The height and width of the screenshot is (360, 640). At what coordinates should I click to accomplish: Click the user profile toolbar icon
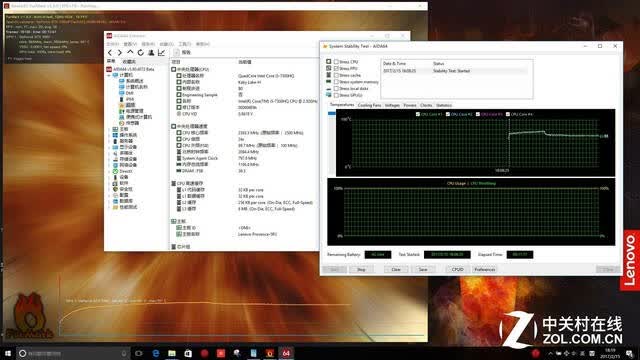click(x=151, y=53)
